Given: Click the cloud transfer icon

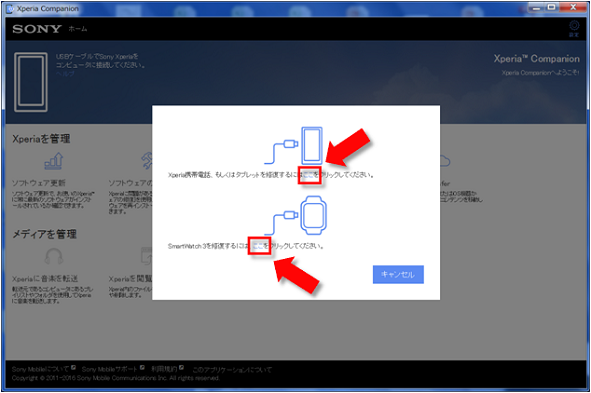Looking at the screenshot, I should click(x=445, y=161).
